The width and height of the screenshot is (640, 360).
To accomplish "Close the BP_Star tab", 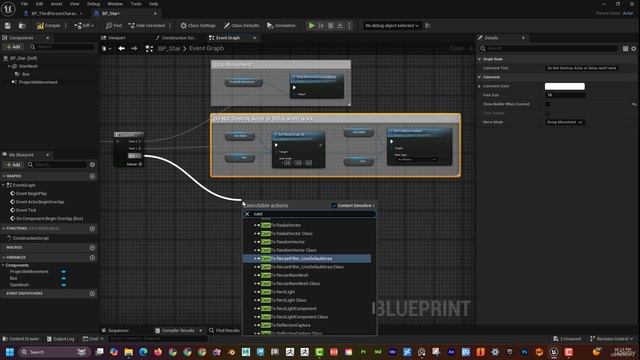I will click(x=155, y=13).
